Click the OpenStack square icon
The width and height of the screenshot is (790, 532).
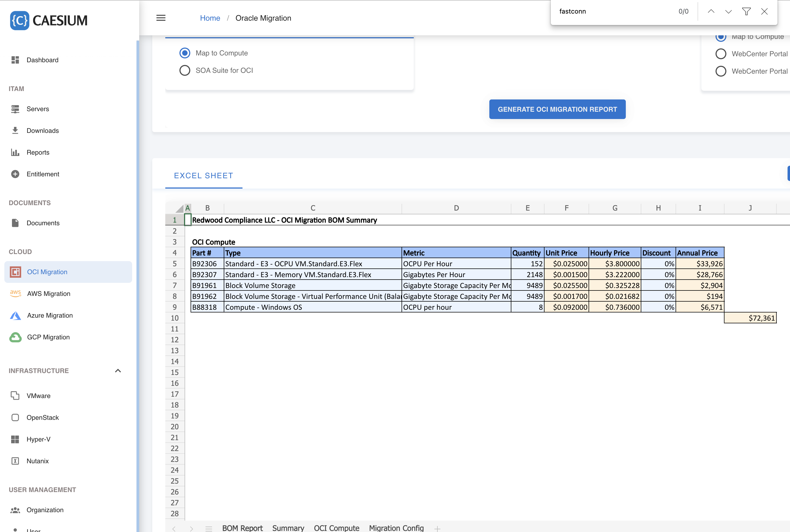[15, 417]
